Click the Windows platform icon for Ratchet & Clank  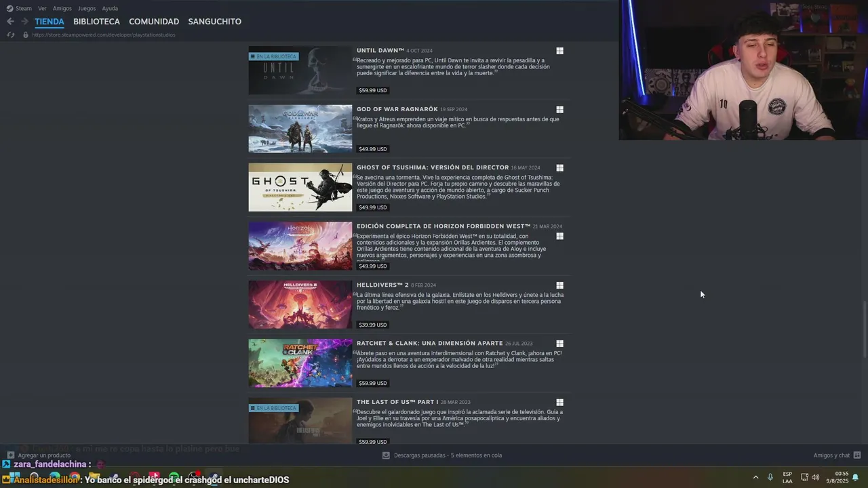559,344
